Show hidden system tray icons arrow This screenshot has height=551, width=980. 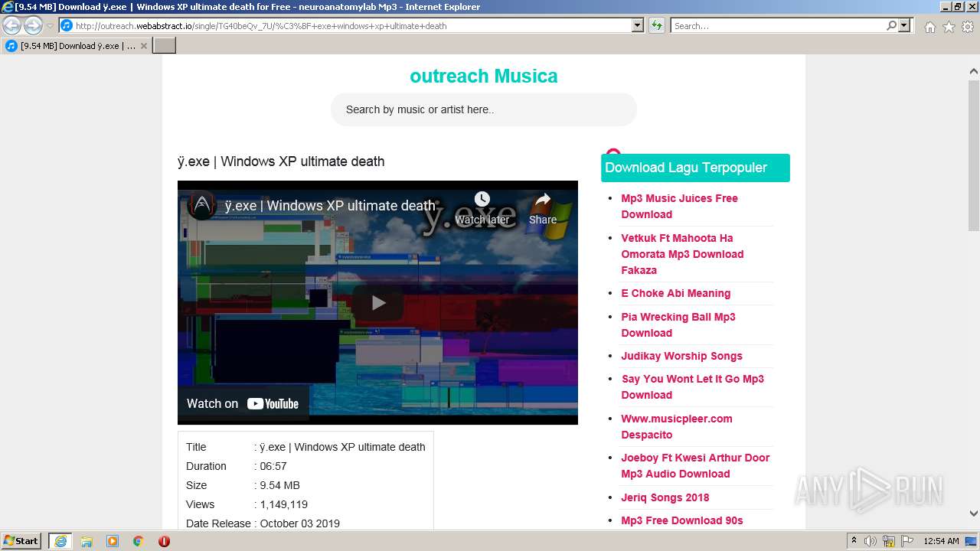click(854, 541)
